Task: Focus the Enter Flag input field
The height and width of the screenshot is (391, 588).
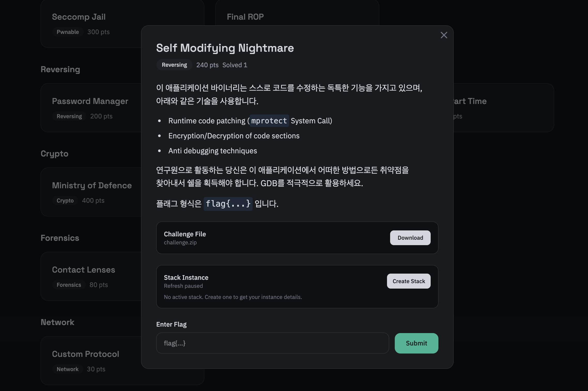Action: pos(272,343)
